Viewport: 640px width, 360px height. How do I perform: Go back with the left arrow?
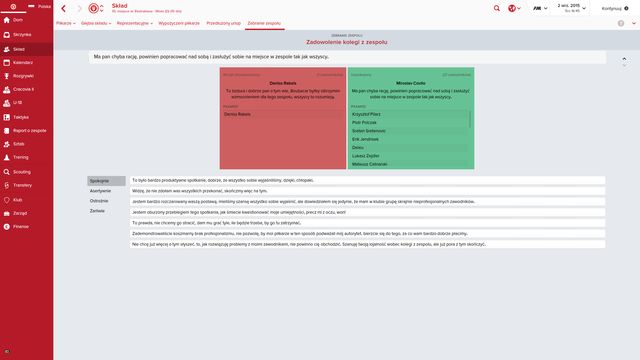coord(64,8)
